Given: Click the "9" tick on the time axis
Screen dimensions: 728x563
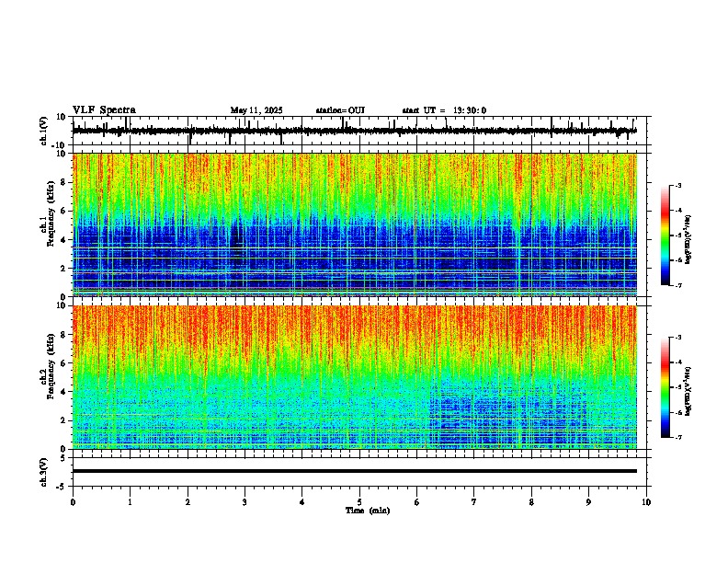Looking at the screenshot, I should (588, 502).
